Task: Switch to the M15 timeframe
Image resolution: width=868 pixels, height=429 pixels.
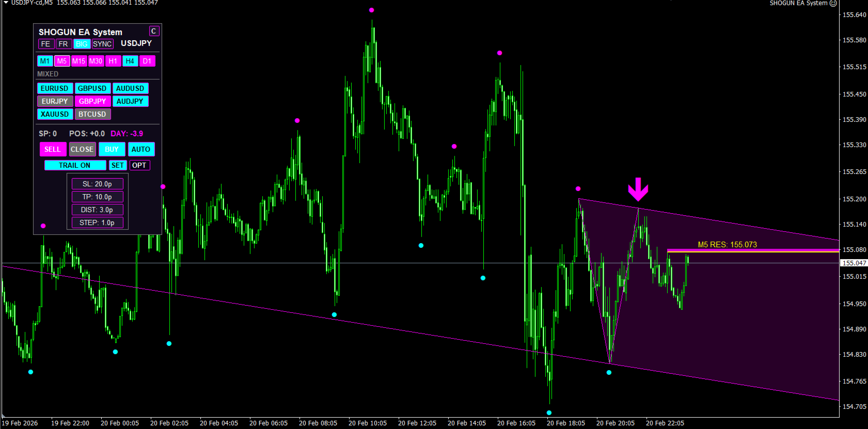Action: (79, 61)
